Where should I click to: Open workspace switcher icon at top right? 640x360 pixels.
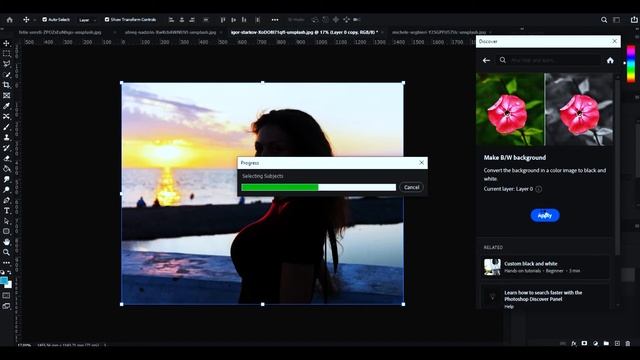617,20
